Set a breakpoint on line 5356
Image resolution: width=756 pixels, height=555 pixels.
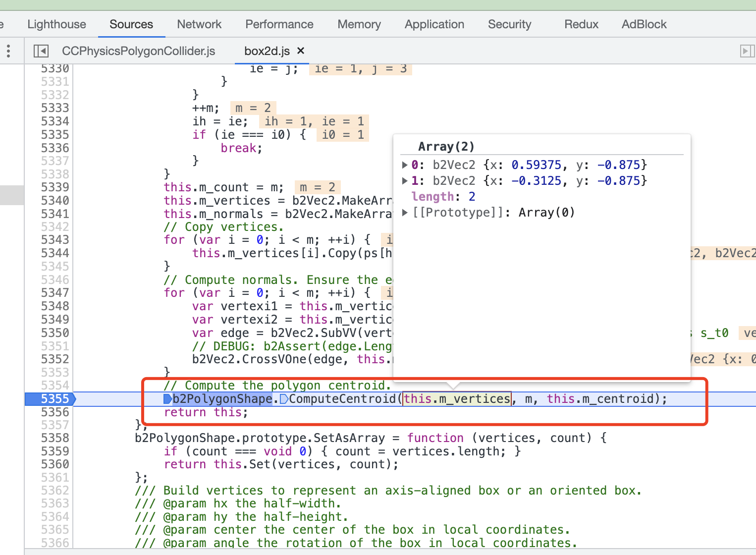54,412
